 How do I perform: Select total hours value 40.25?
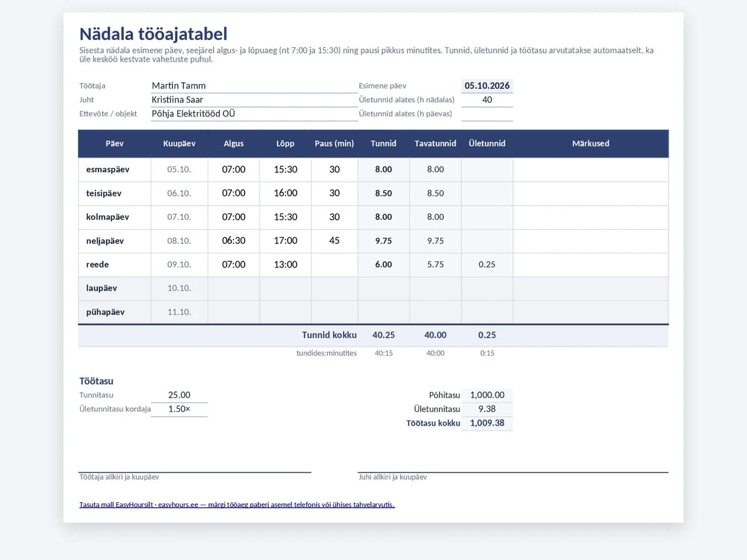(x=383, y=335)
